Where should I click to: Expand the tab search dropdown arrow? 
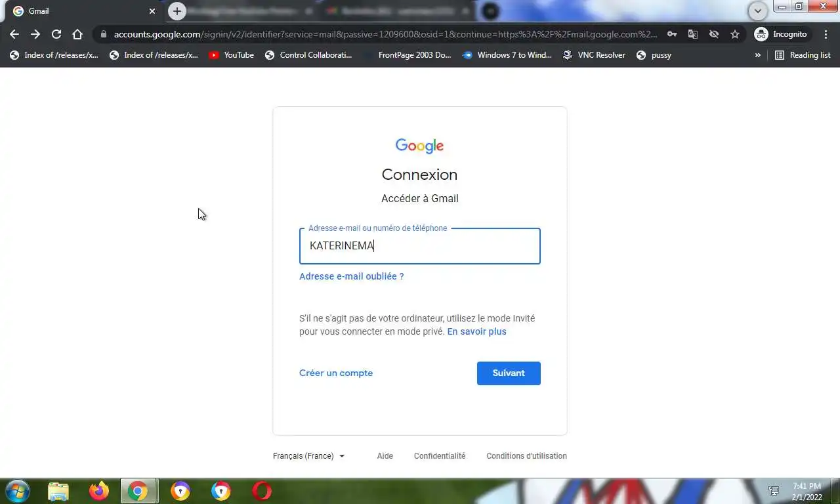coord(758,11)
